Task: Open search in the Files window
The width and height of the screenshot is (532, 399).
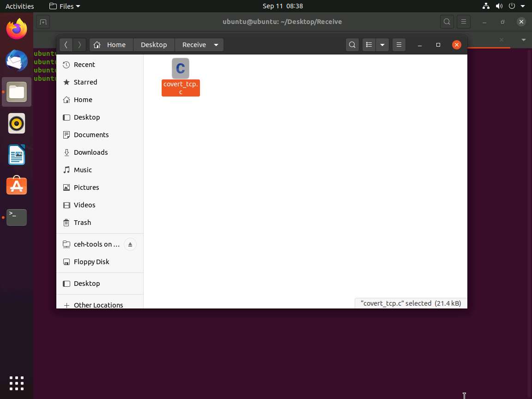Action: coord(352,45)
